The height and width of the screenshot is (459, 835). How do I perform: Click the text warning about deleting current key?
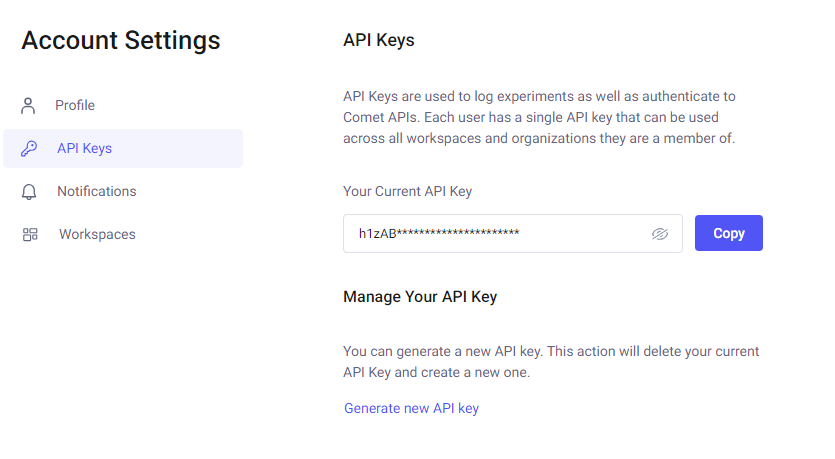[551, 362]
